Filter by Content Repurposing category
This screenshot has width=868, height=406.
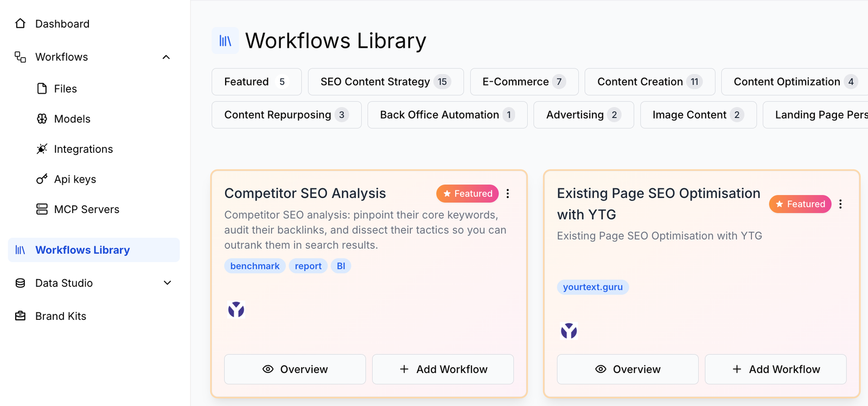pos(286,115)
